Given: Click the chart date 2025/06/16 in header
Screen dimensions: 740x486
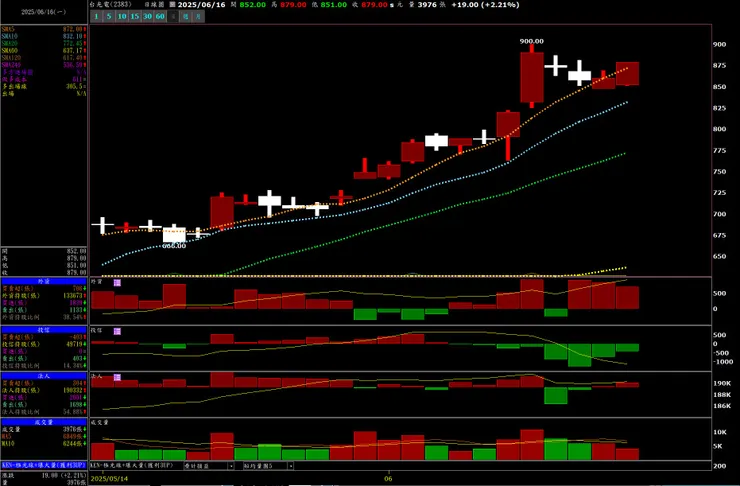Looking at the screenshot, I should tap(202, 5).
